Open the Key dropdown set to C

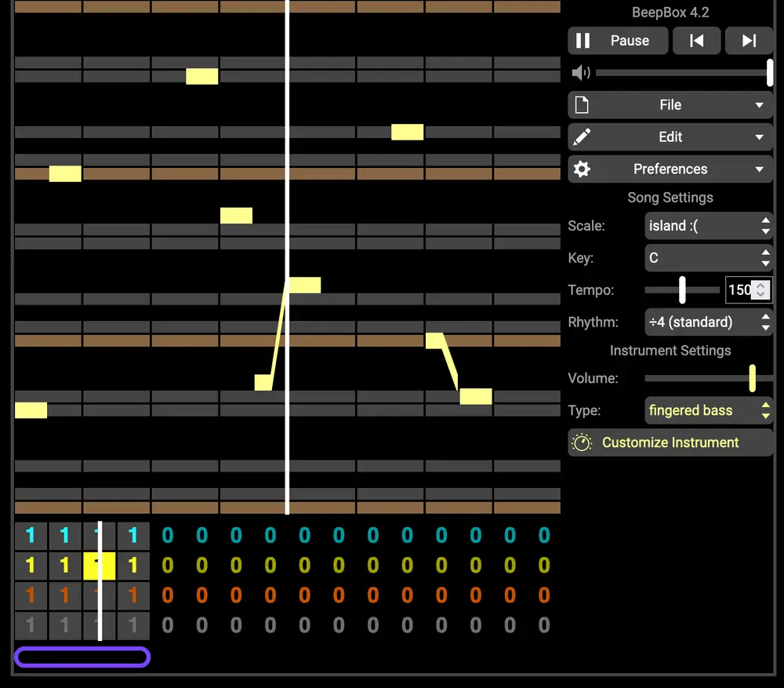707,257
